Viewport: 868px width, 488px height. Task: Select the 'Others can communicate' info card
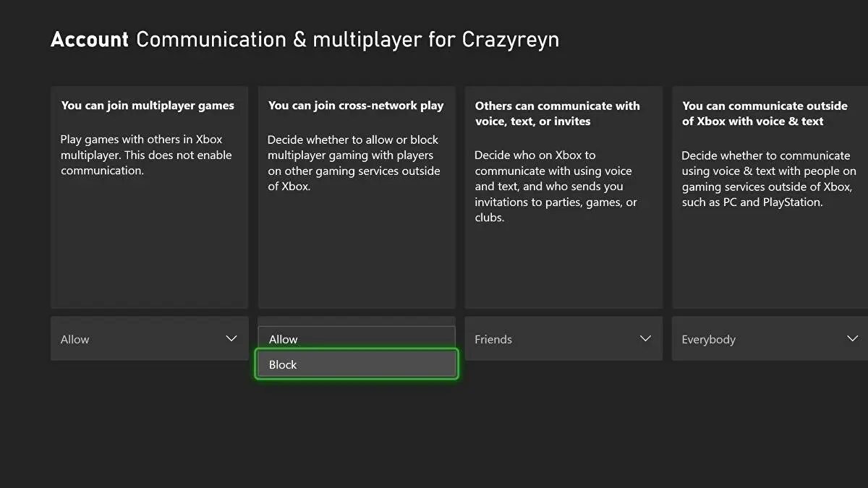click(x=563, y=195)
